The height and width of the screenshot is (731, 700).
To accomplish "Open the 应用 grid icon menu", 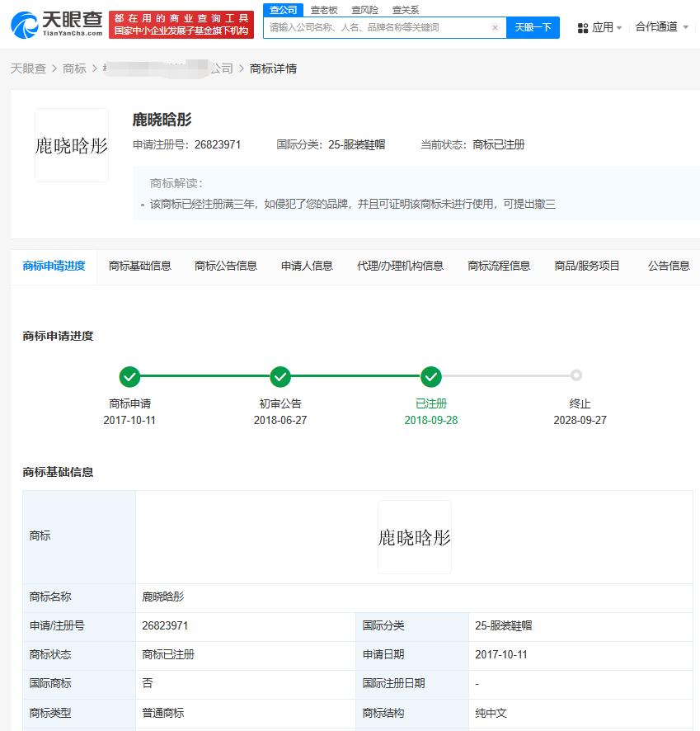I will [583, 27].
